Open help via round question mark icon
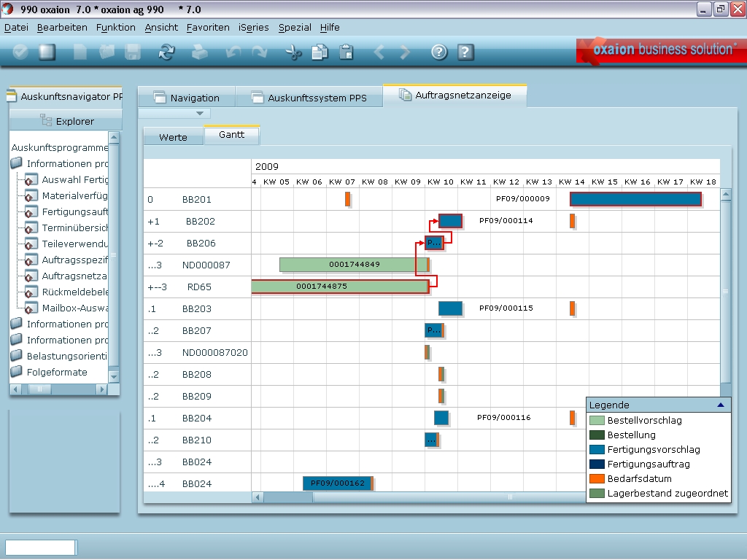The width and height of the screenshot is (747, 560). point(438,52)
